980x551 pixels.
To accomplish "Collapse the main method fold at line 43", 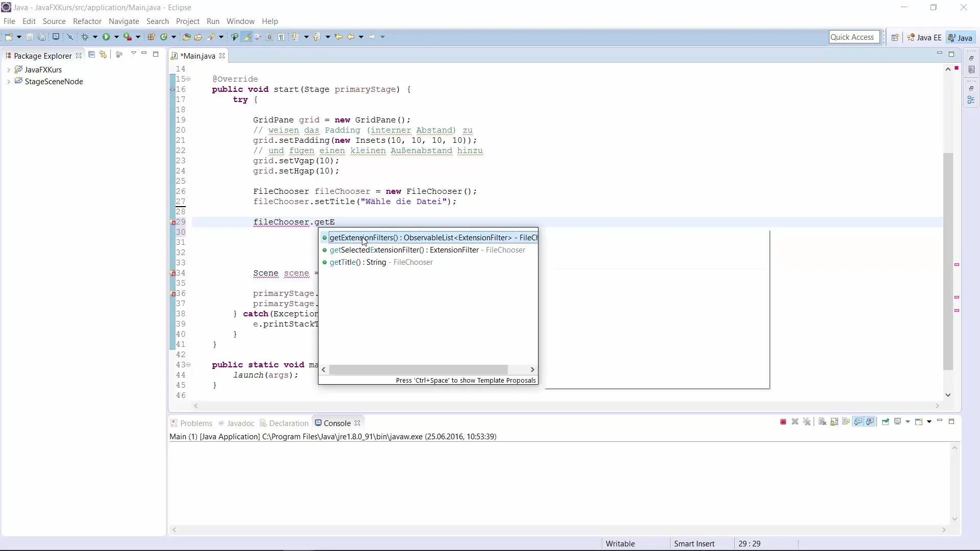I will click(x=188, y=365).
